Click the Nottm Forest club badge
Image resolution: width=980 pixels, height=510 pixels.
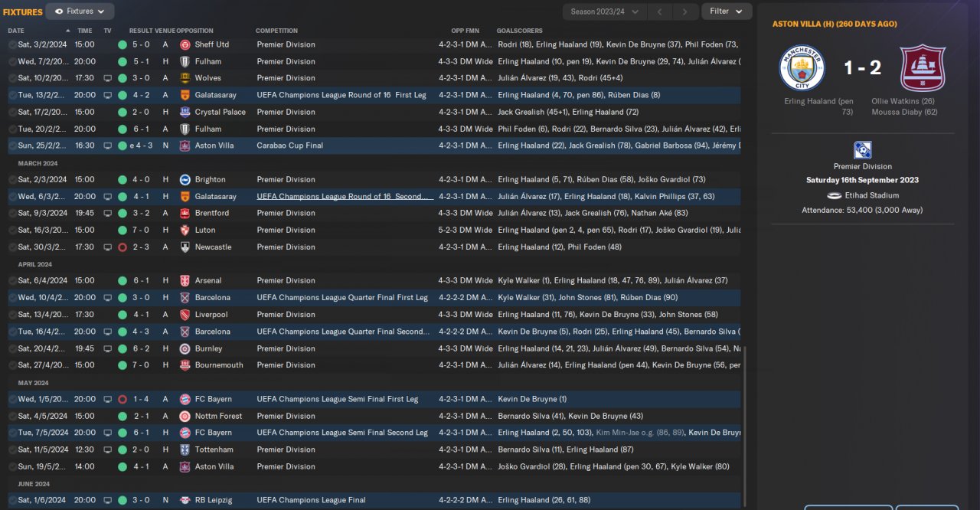[x=185, y=416]
